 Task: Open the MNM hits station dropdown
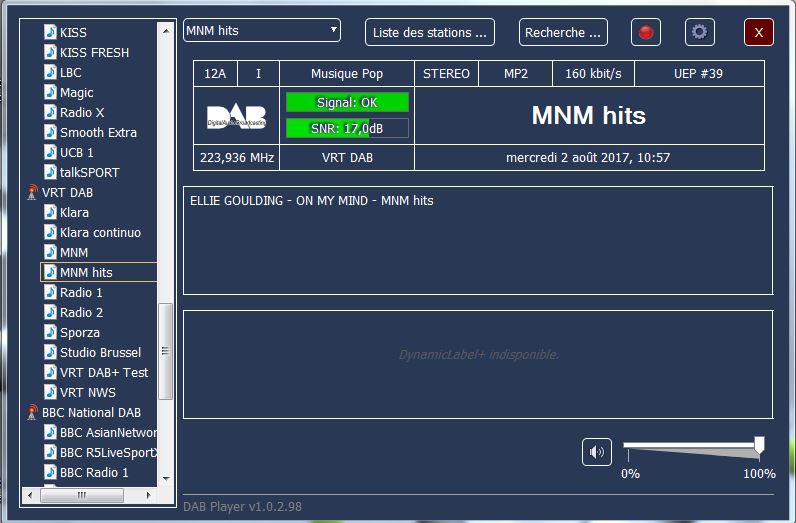[x=262, y=30]
